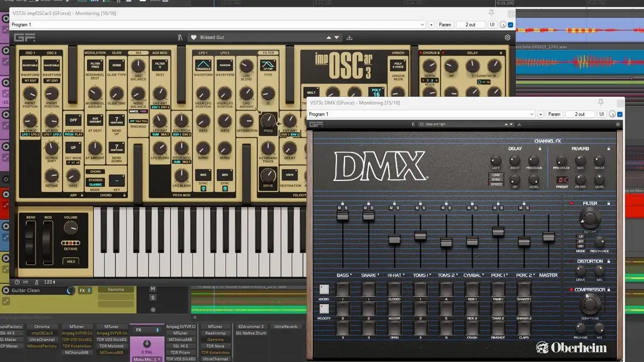Pin the DMX plugin window open
Viewport: 644px width, 362px height.
[601, 102]
